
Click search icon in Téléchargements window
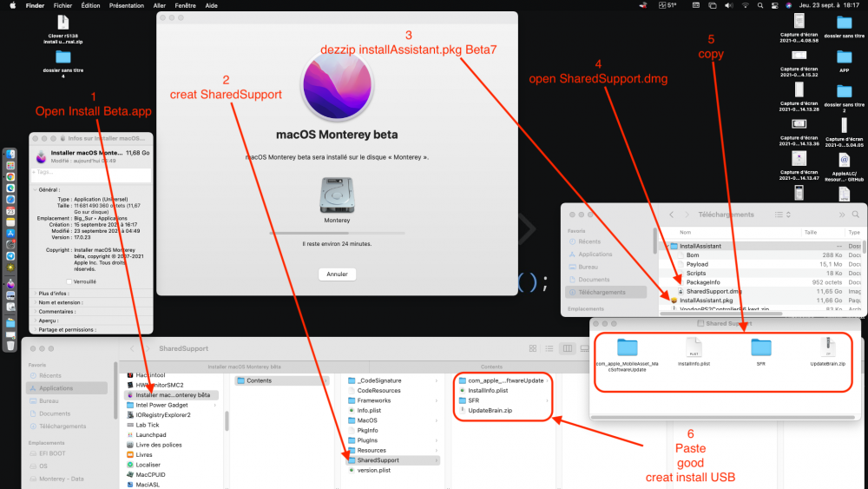click(x=856, y=215)
